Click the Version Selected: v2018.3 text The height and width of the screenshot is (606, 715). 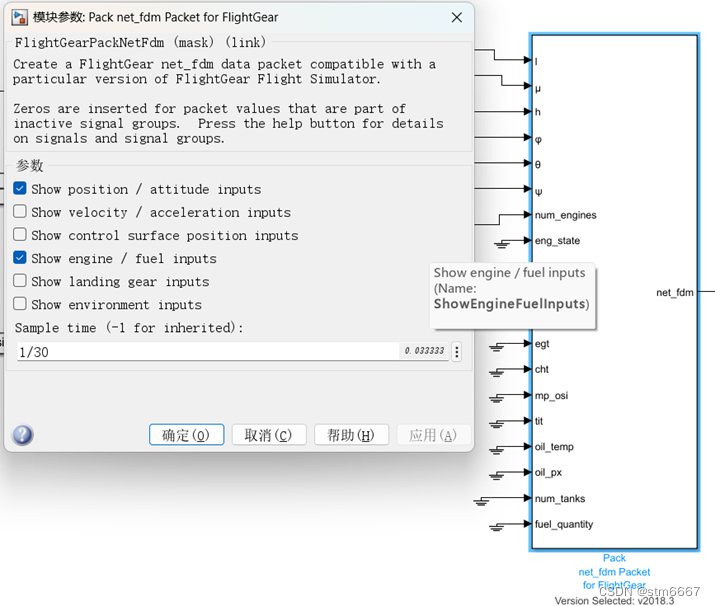click(614, 601)
